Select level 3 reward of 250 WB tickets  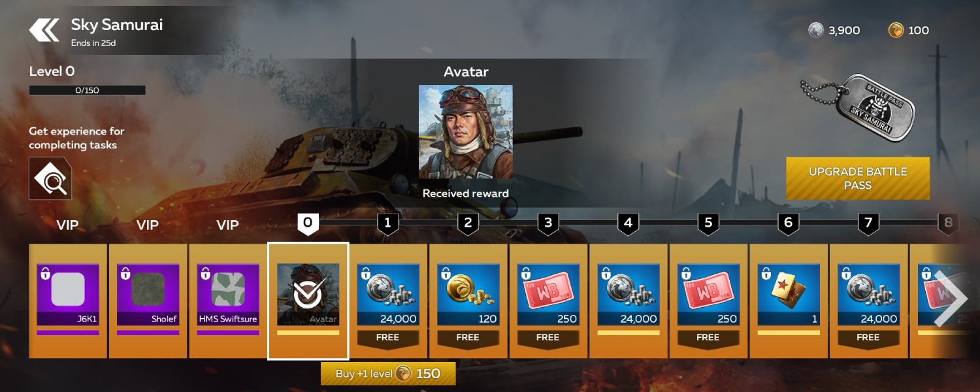click(x=548, y=300)
